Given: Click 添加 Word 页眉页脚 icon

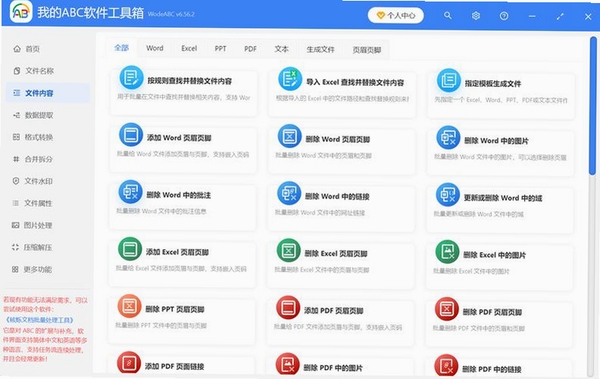Looking at the screenshot, I should pos(131,135).
